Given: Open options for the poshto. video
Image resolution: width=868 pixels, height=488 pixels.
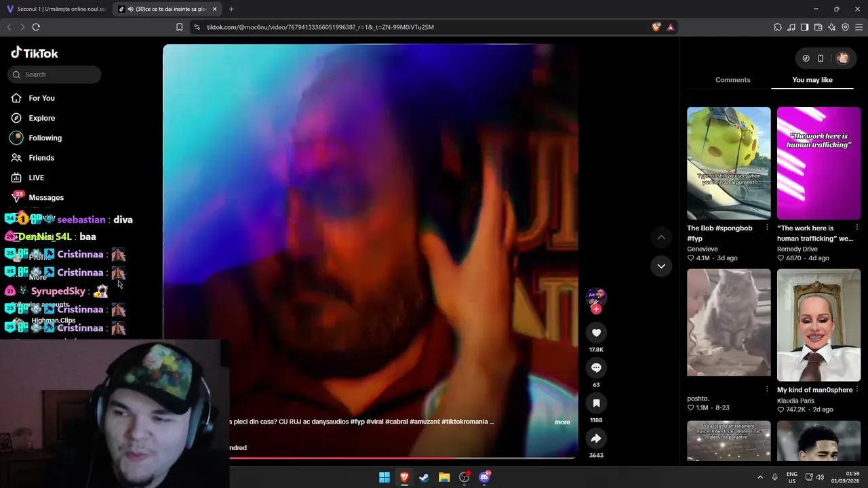Looking at the screenshot, I should [x=767, y=389].
